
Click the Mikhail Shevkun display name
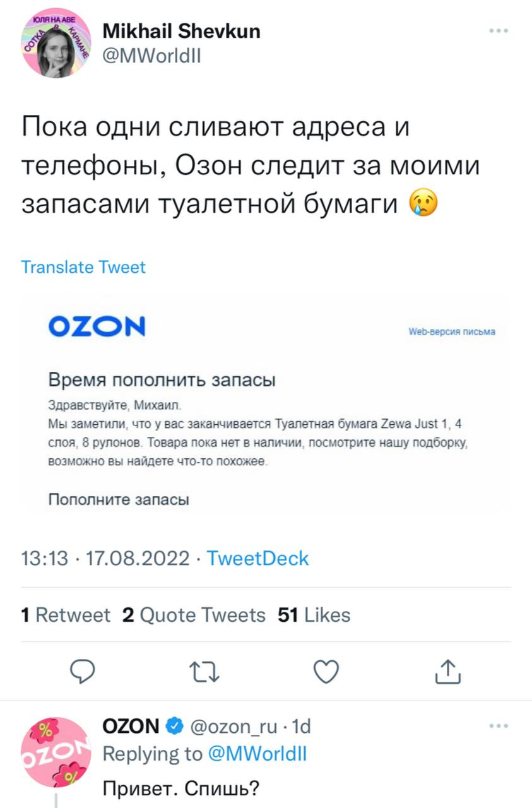[181, 30]
